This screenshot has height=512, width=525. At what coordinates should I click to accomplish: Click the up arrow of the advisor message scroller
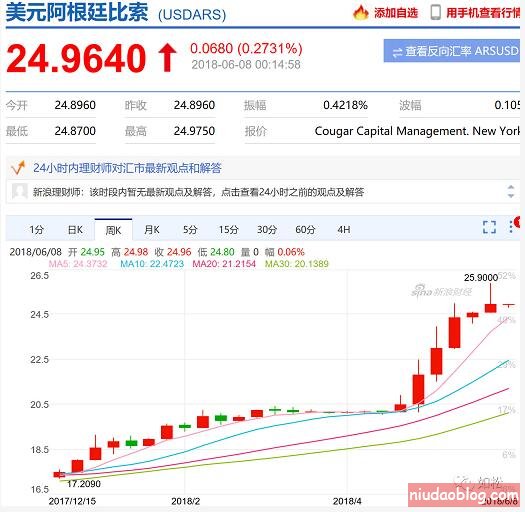[511, 187]
